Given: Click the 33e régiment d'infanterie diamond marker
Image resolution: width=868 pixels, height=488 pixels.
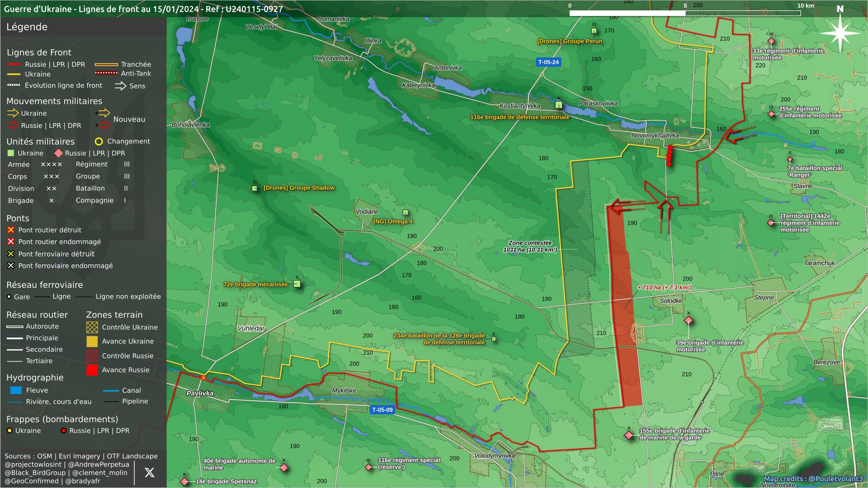Looking at the screenshot, I should [x=771, y=41].
